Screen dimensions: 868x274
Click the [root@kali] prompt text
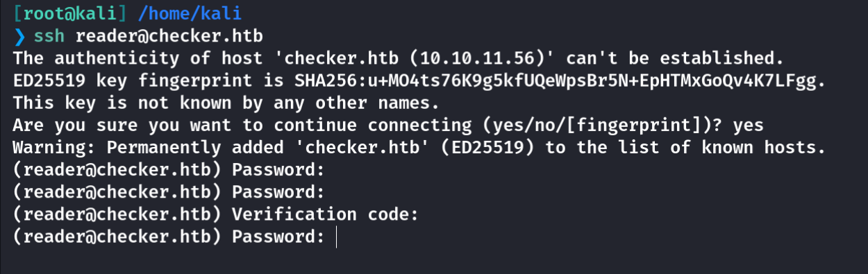click(x=68, y=12)
